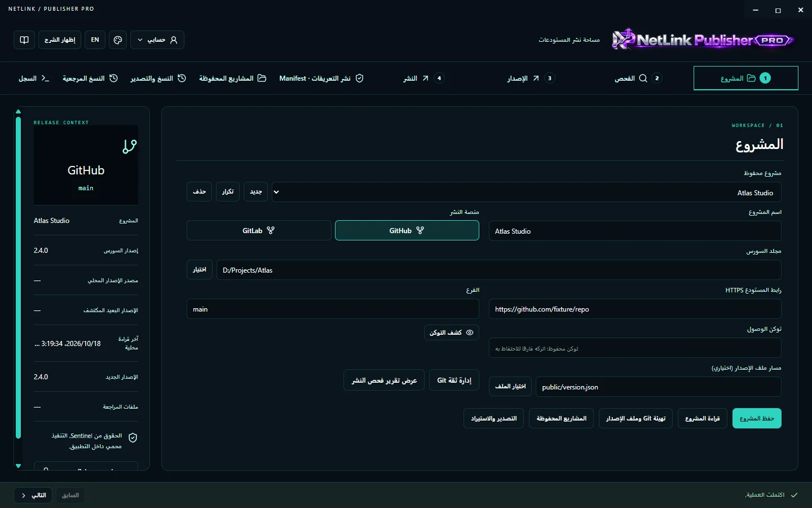Image resolution: width=812 pixels, height=508 pixels.
Task: Click جديد new project button
Action: click(x=256, y=192)
